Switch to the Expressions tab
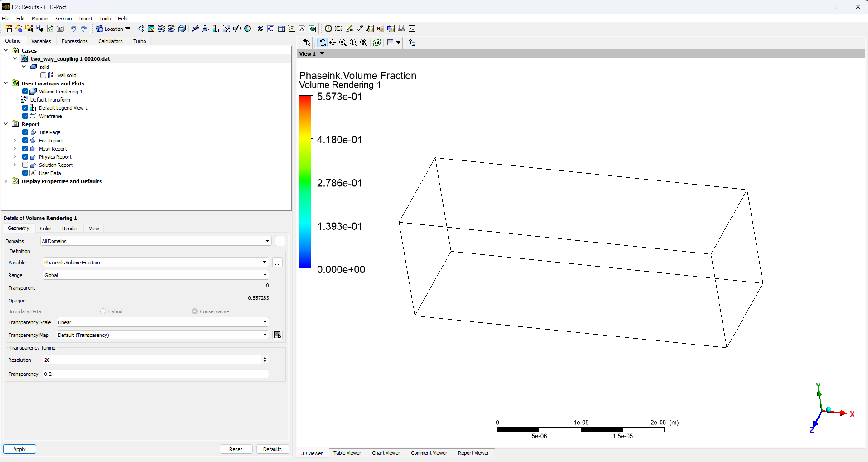This screenshot has width=868, height=462. pyautogui.click(x=74, y=41)
